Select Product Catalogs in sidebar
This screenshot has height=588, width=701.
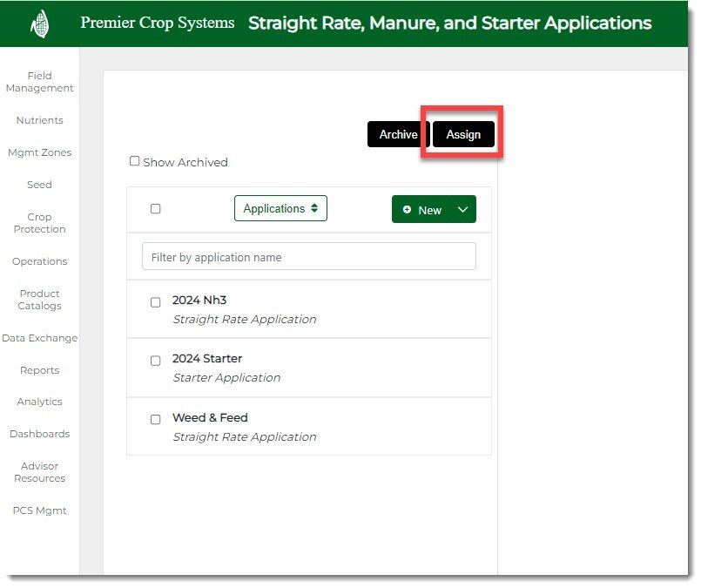39,300
